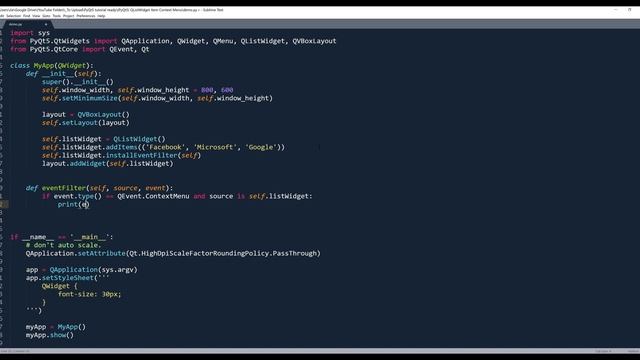
Task: Open the Python syntax selector in status bar
Action: 633,351
